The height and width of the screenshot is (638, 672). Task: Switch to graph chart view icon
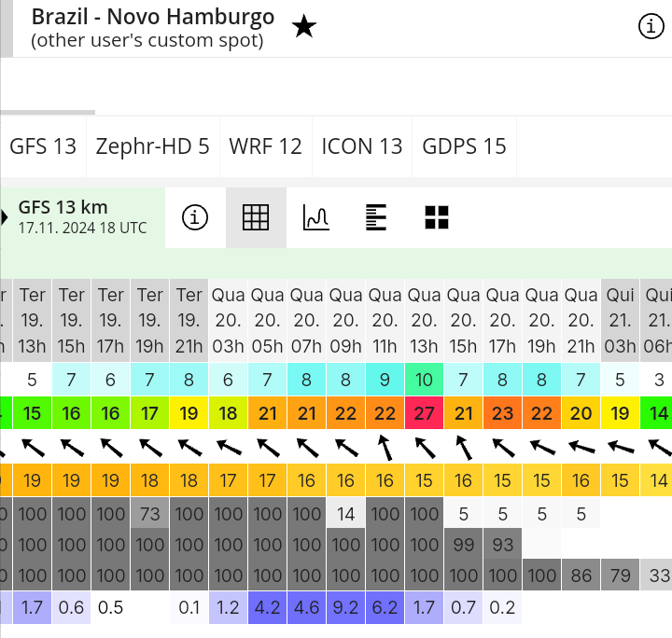pos(316,217)
